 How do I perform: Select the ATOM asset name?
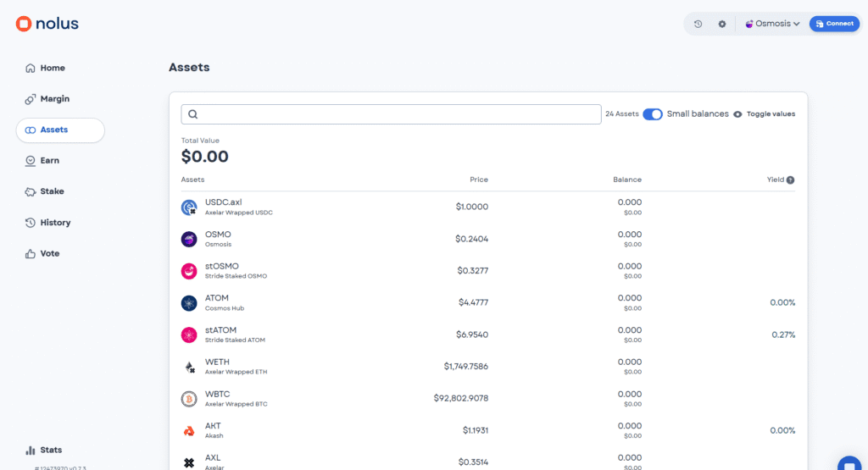click(x=216, y=298)
